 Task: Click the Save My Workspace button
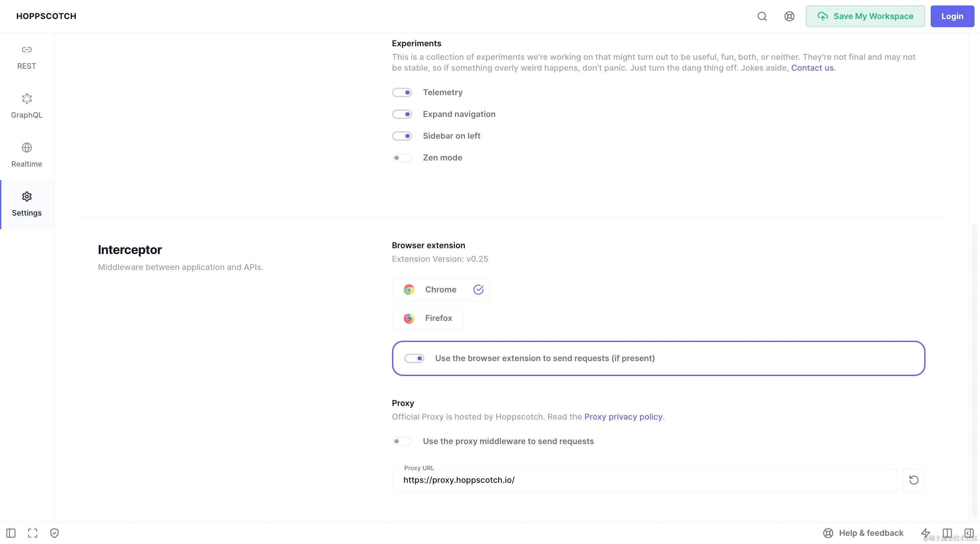click(x=865, y=16)
